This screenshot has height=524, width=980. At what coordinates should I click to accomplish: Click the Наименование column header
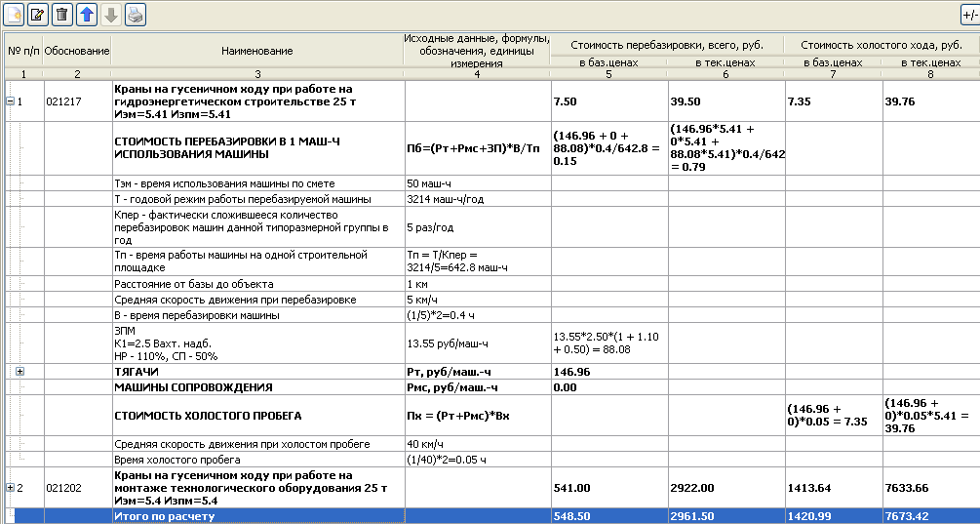256,50
